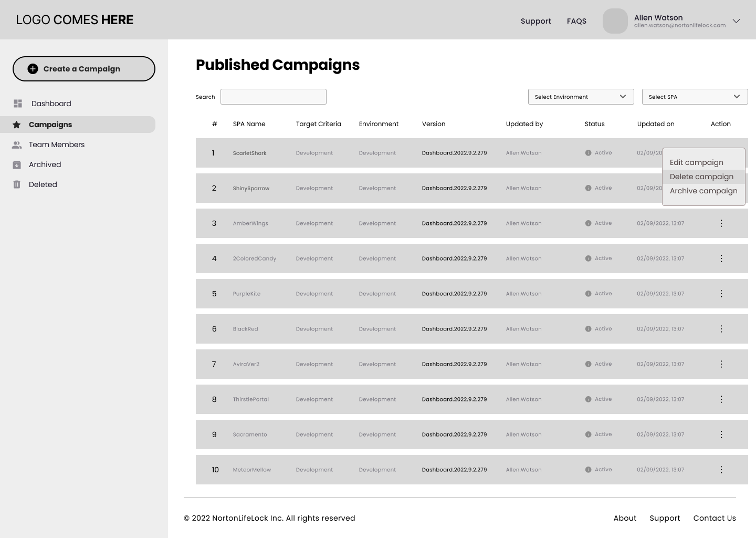Click the Dashboard grid icon in sidebar
Viewport: 756px width, 538px height.
click(x=18, y=104)
